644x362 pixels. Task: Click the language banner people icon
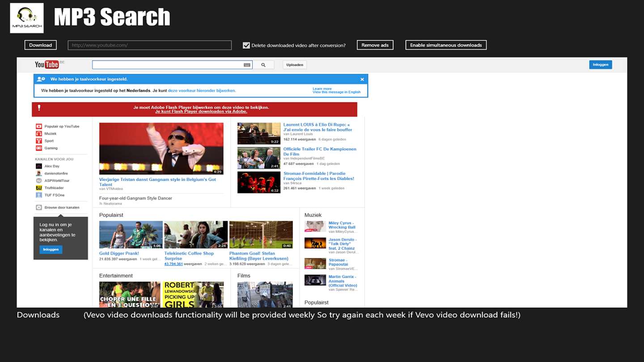click(x=41, y=79)
